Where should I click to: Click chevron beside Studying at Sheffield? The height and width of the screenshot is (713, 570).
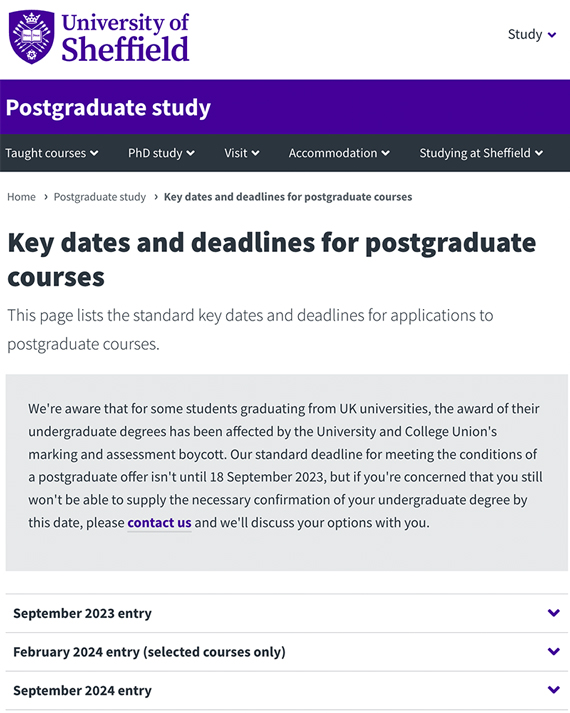[539, 153]
